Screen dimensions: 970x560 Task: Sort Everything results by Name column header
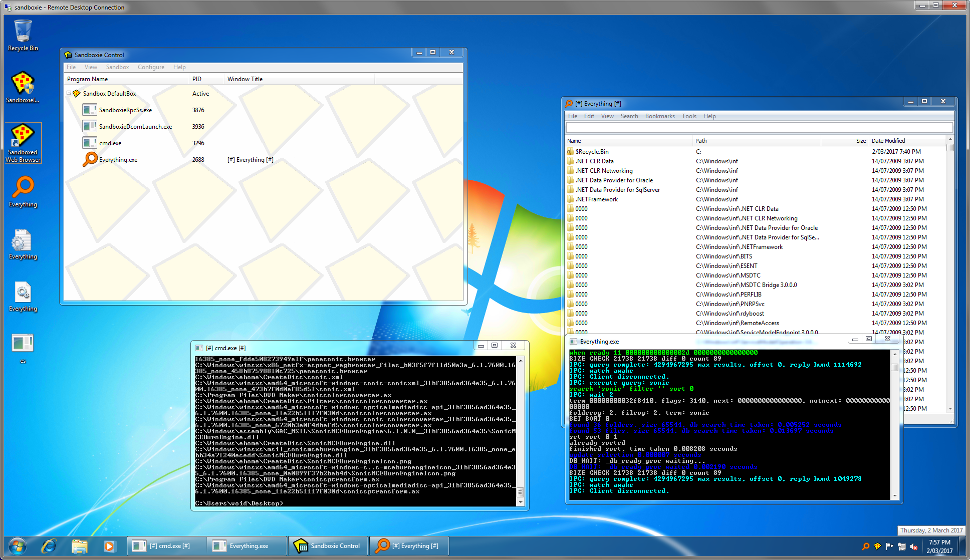[x=629, y=141]
